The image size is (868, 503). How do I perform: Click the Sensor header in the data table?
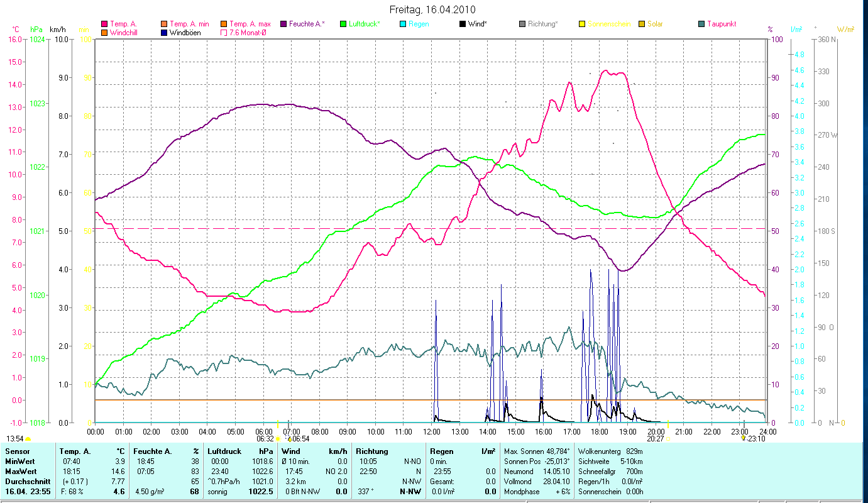click(x=17, y=451)
